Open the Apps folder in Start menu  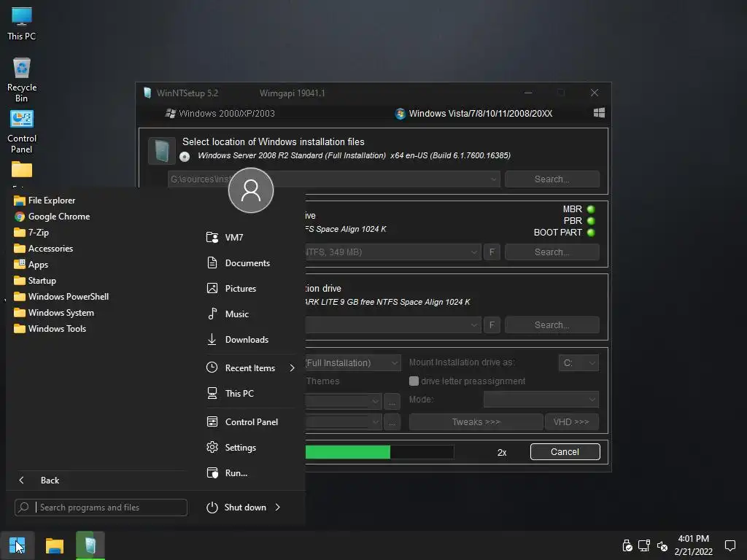coord(31,265)
